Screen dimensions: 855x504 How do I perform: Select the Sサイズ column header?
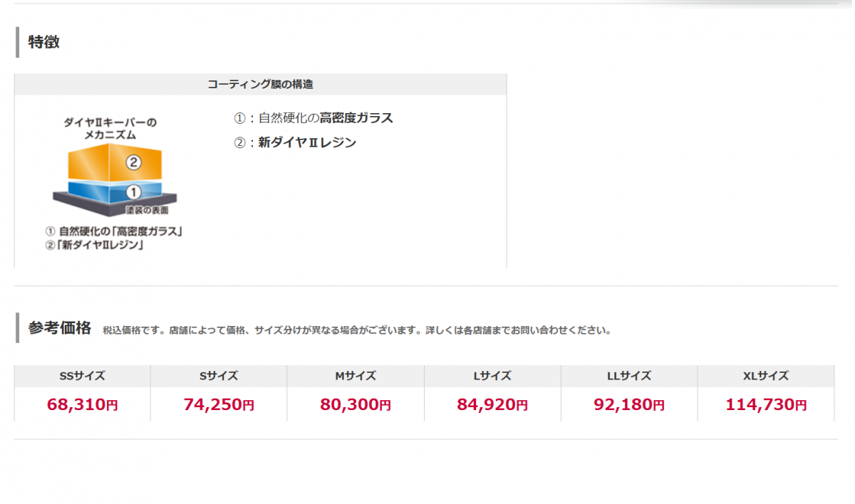click(219, 376)
